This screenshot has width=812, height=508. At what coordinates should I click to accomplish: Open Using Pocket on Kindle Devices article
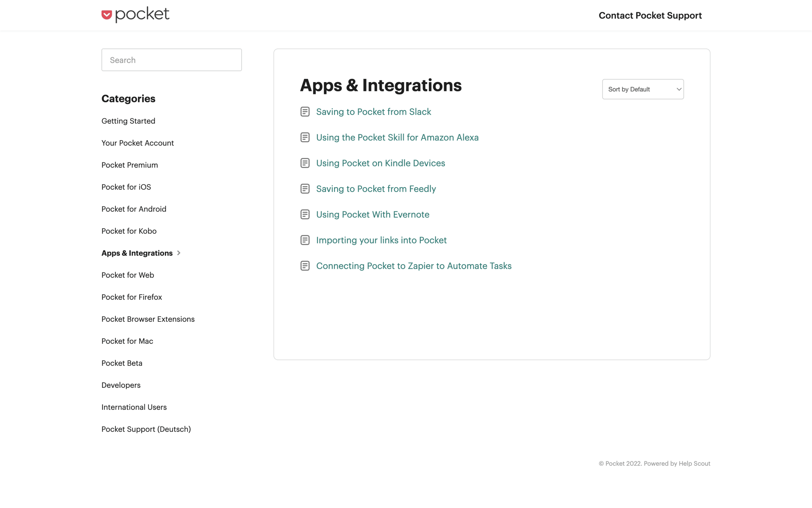[x=381, y=163]
